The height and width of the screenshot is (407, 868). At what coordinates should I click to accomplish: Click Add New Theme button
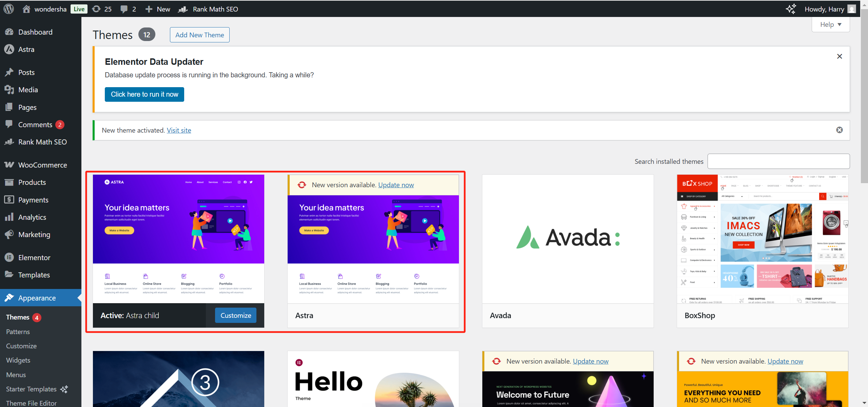[200, 35]
